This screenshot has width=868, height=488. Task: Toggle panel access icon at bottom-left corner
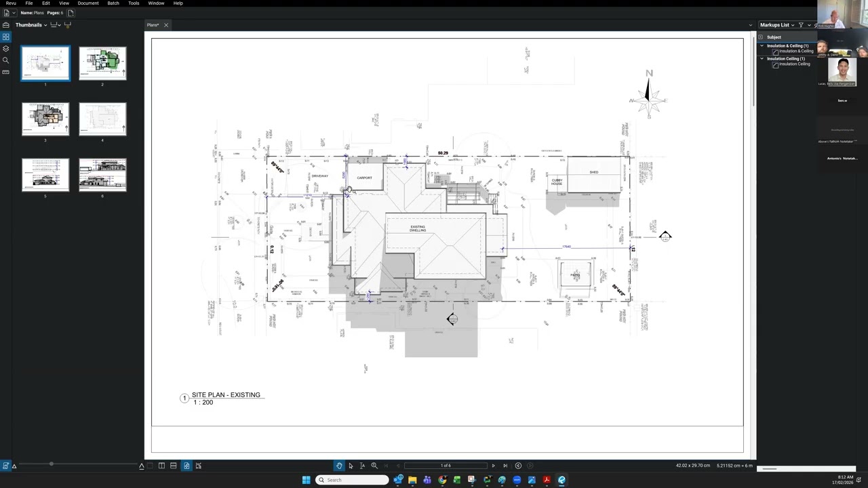[x=5, y=466]
